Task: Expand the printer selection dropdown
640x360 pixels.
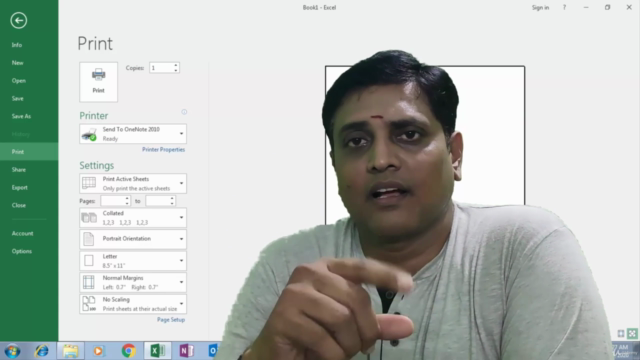Action: coord(182,134)
